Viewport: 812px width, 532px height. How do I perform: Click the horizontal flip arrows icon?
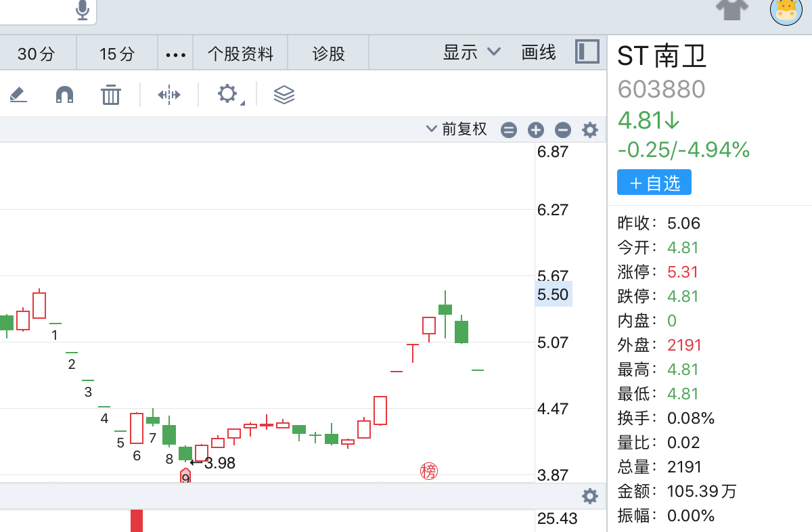(x=168, y=95)
